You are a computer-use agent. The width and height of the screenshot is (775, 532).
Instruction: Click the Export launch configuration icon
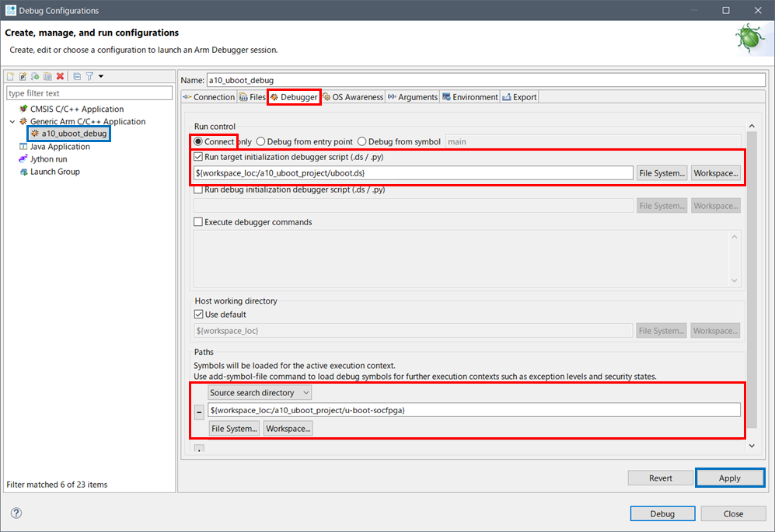pyautogui.click(x=36, y=76)
